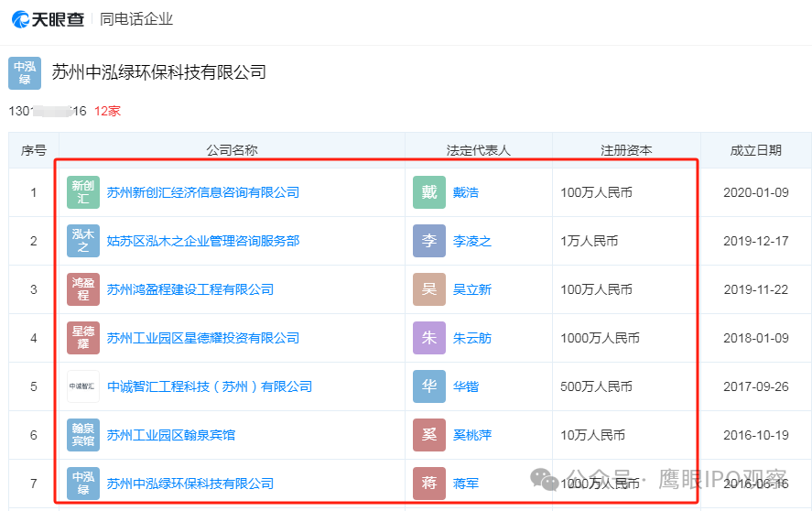Click the 同电话企业 page title
812x511 pixels.
136,19
